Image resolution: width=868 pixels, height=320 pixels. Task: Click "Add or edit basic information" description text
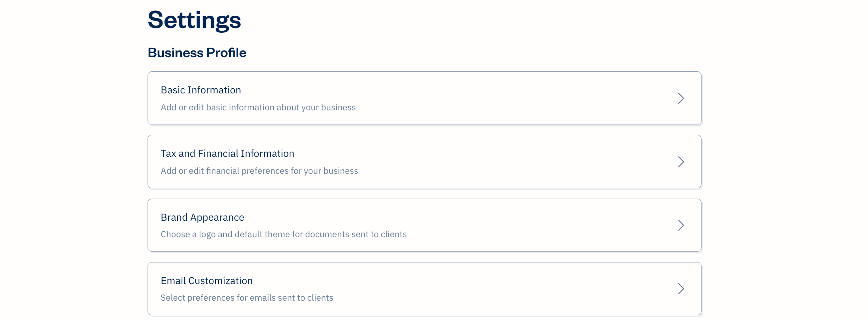point(258,108)
